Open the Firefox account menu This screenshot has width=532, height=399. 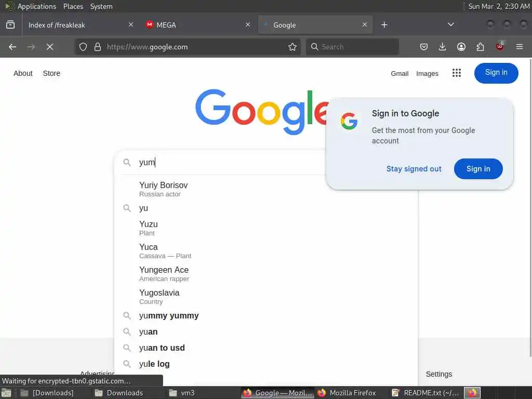[461, 47]
